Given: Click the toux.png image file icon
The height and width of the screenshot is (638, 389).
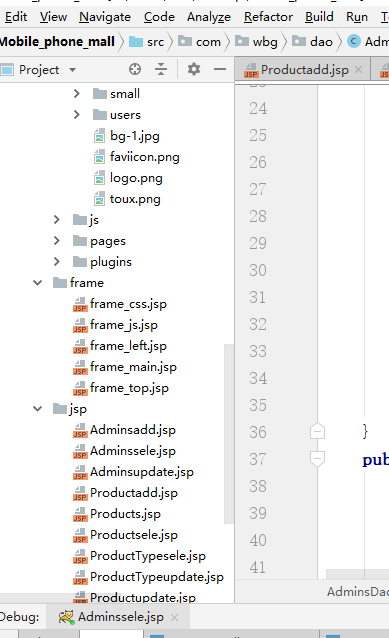Looking at the screenshot, I should pyautogui.click(x=99, y=199).
